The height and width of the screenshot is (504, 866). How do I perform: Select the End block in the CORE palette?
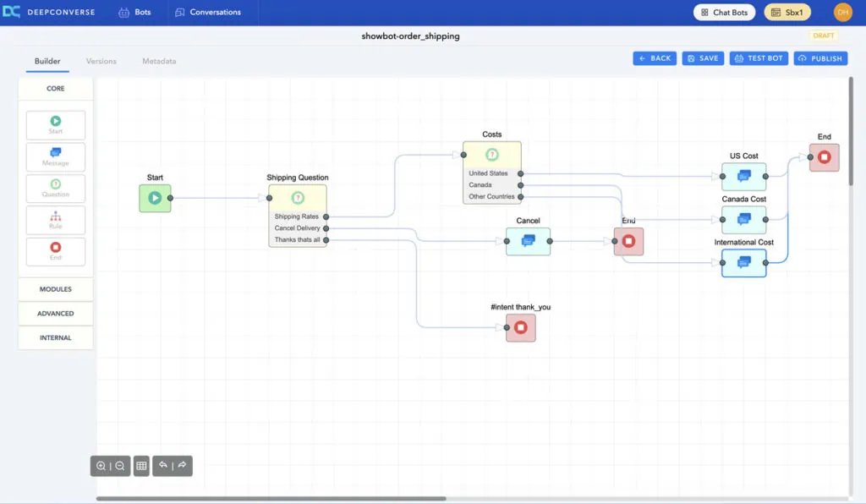[56, 251]
